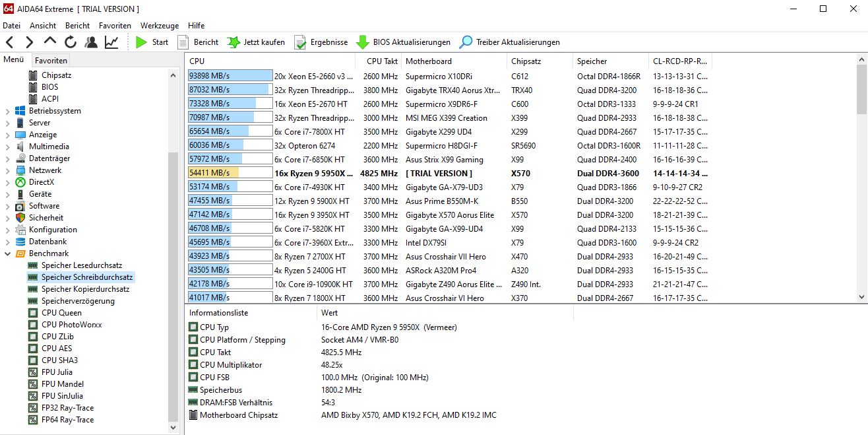Sort results by the Chipsatz column header
This screenshot has width=868, height=435.
[x=540, y=61]
